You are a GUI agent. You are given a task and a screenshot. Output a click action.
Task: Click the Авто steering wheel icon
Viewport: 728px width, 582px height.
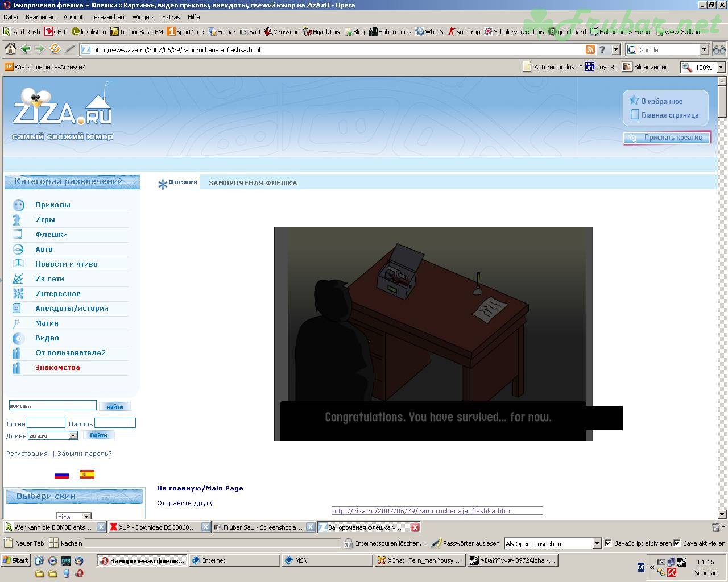tap(18, 249)
